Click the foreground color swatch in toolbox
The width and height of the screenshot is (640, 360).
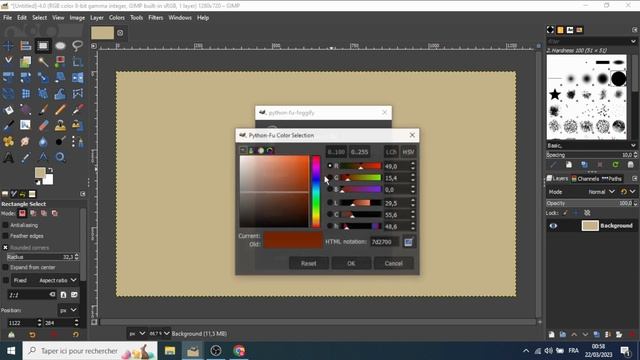[40, 173]
